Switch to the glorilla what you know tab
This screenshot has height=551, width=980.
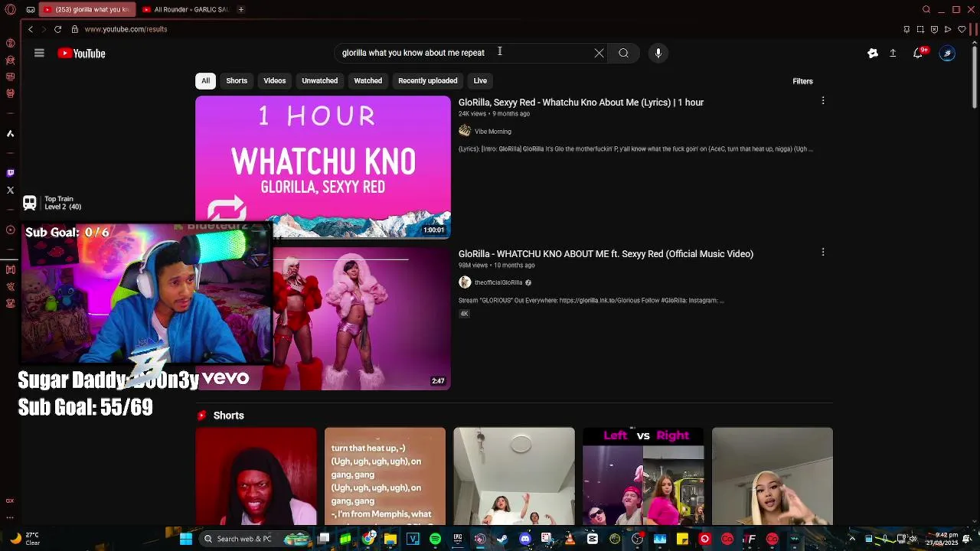pyautogui.click(x=86, y=9)
